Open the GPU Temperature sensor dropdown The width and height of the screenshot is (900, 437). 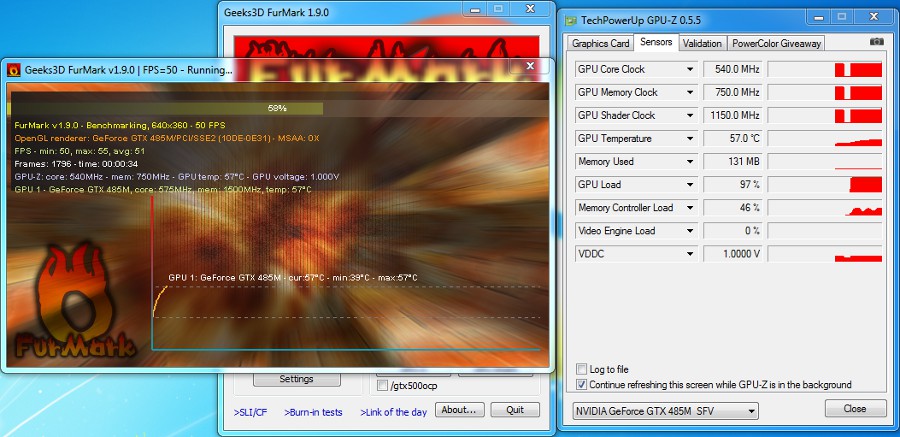click(x=690, y=138)
